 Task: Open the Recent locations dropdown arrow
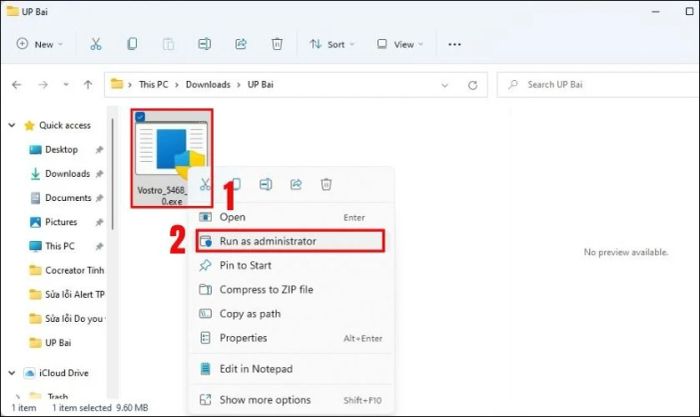tap(66, 84)
